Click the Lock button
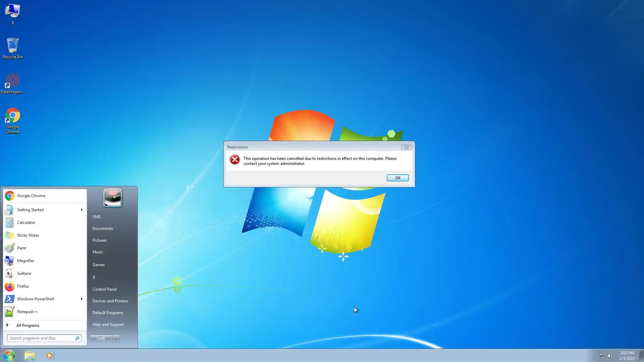The height and width of the screenshot is (362, 644). click(x=101, y=338)
